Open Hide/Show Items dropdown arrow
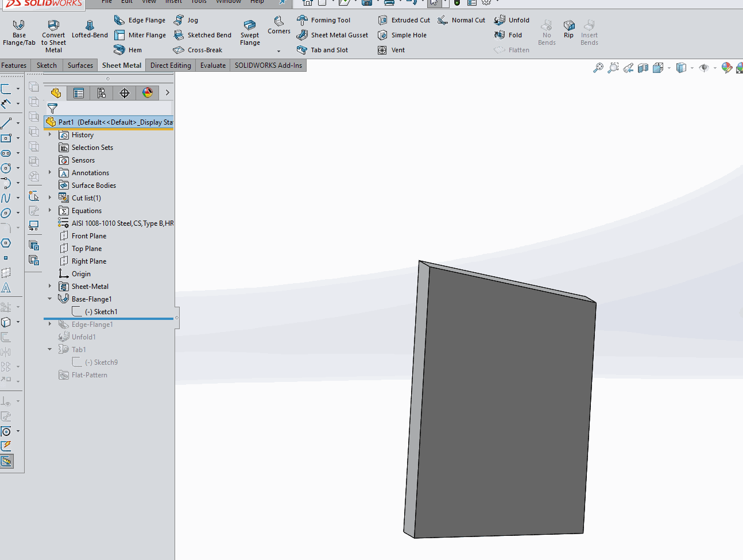Viewport: 743px width, 560px height. (x=715, y=68)
